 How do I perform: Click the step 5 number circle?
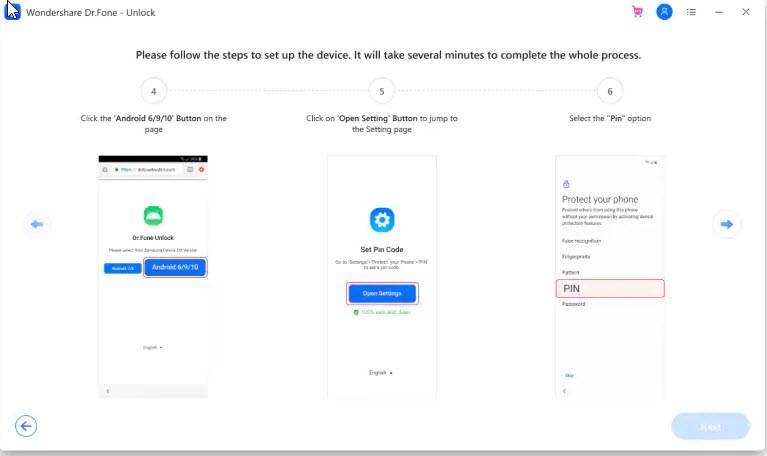click(382, 91)
